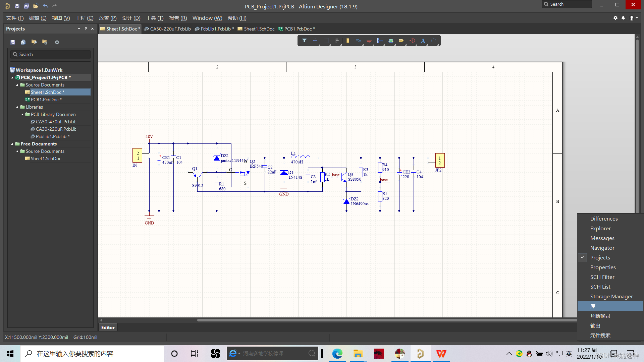Open the Messages panel from list

pos(602,238)
